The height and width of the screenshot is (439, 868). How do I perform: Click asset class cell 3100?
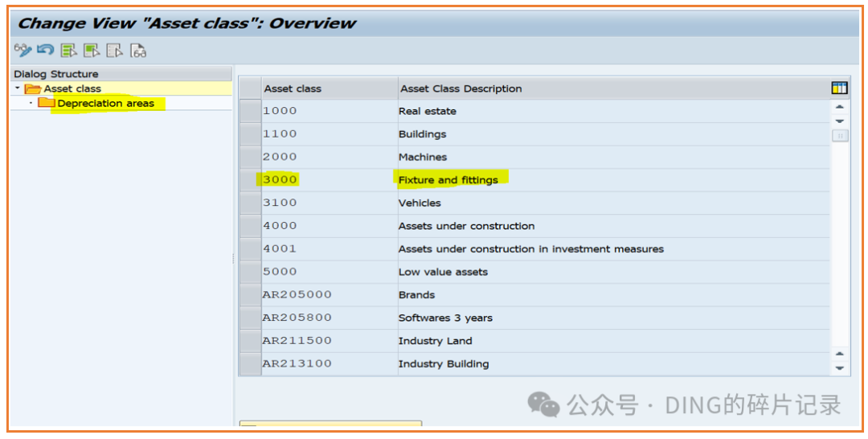pos(330,203)
